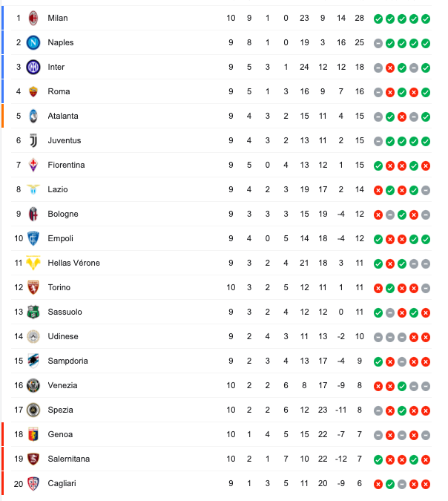
Task: Select the Cagliari team badge
Action: pyautogui.click(x=33, y=483)
